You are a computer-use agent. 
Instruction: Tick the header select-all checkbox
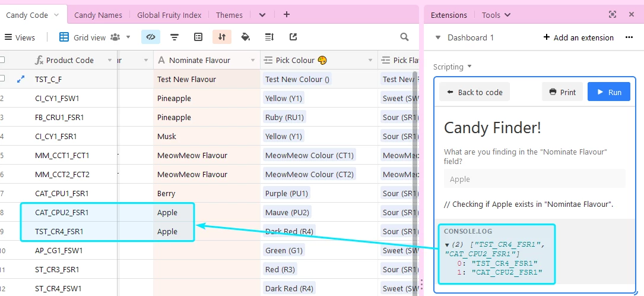[2, 60]
